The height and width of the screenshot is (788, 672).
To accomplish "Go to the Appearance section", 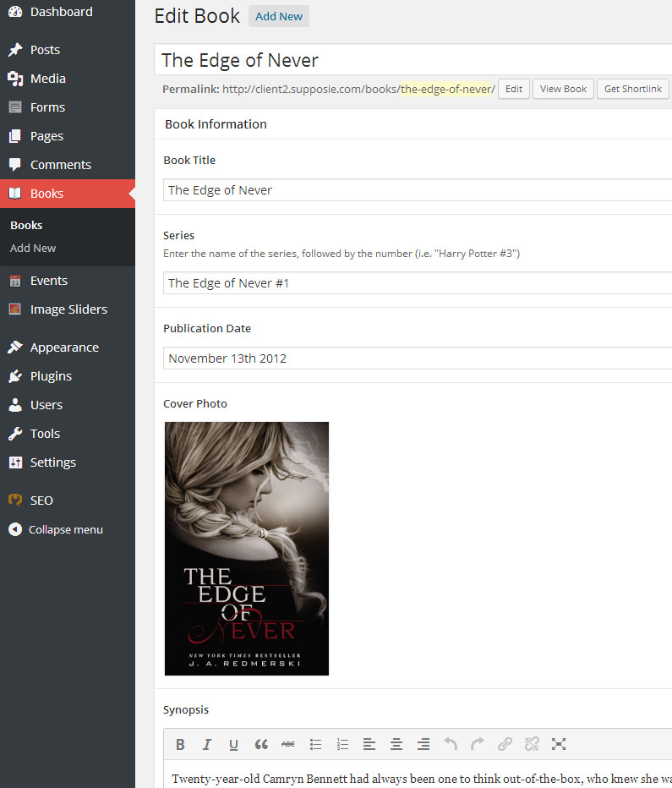I will [64, 347].
